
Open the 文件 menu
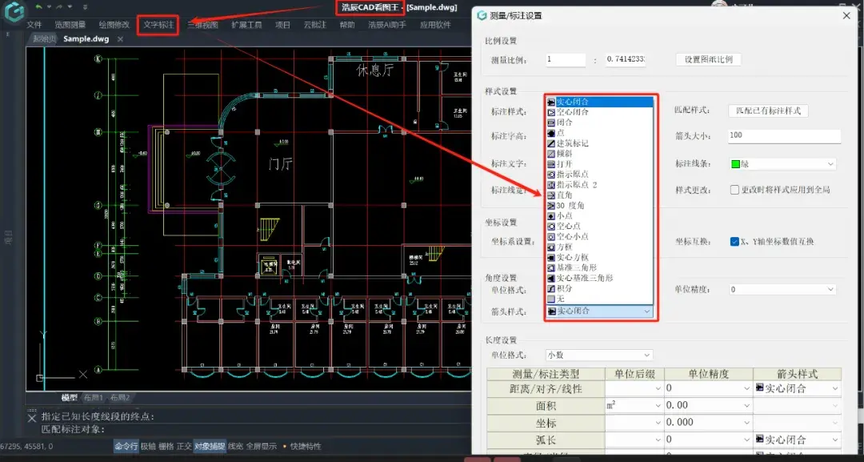point(34,25)
